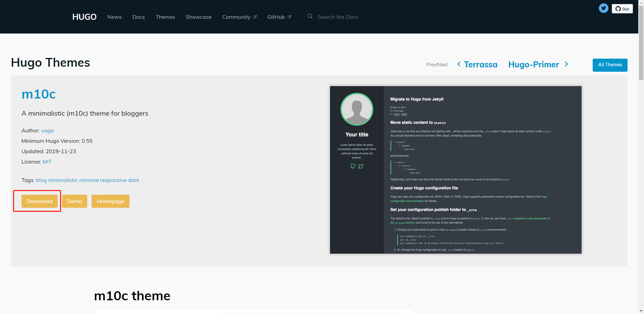The height and width of the screenshot is (314, 644).
Task: Select the minimal tag
Action: [89, 180]
